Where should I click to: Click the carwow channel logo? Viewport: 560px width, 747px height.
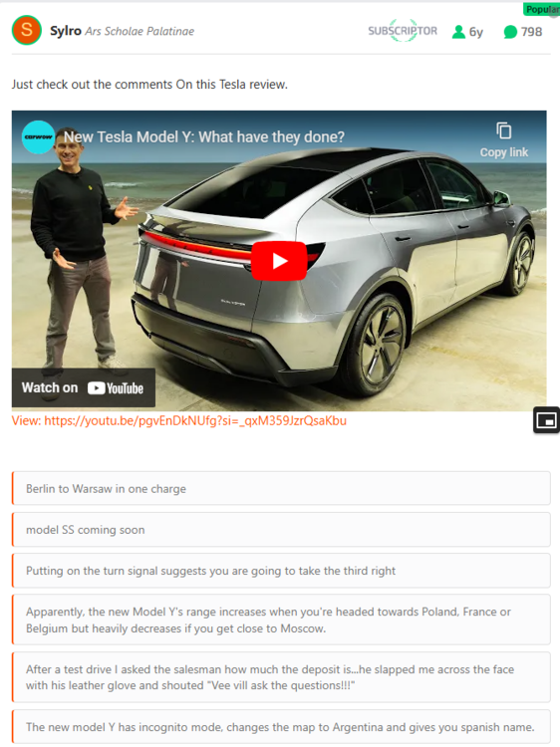[x=38, y=137]
